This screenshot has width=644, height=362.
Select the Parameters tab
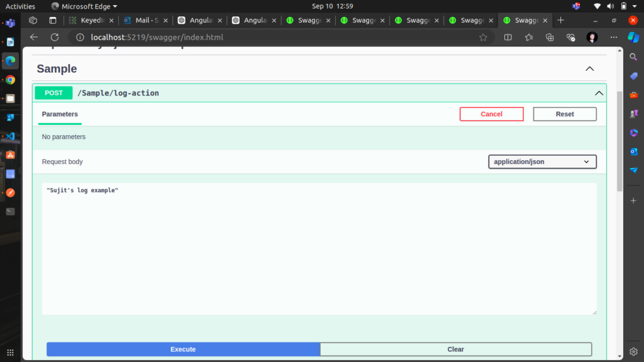click(60, 114)
